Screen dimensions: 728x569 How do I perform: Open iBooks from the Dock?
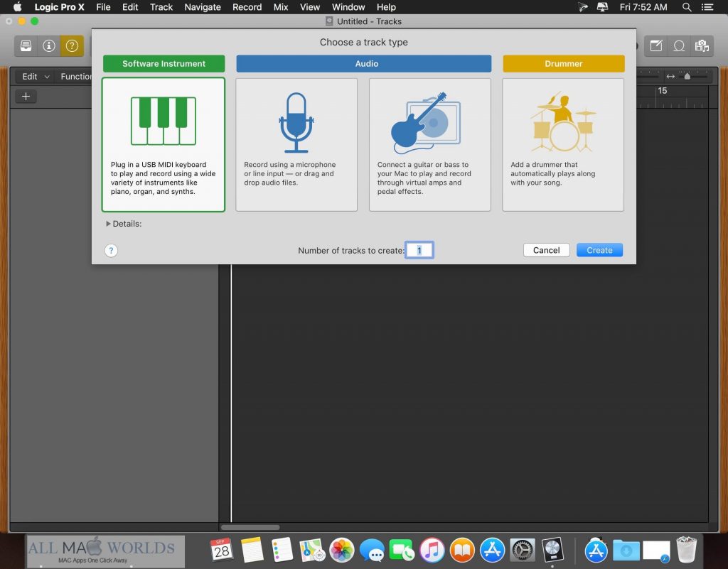(x=462, y=550)
